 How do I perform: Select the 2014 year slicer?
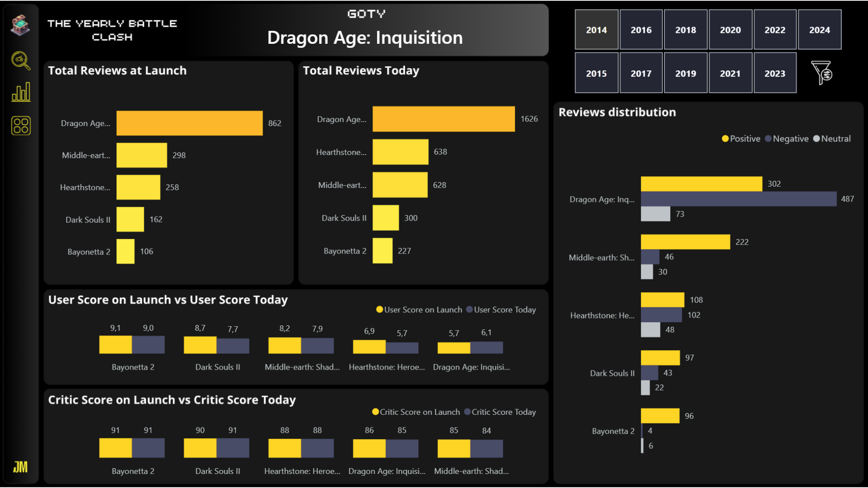tap(596, 30)
